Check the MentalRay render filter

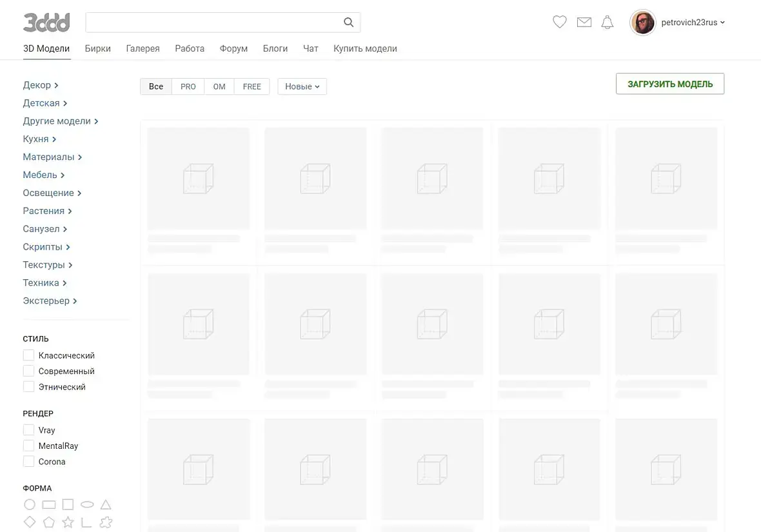(28, 446)
